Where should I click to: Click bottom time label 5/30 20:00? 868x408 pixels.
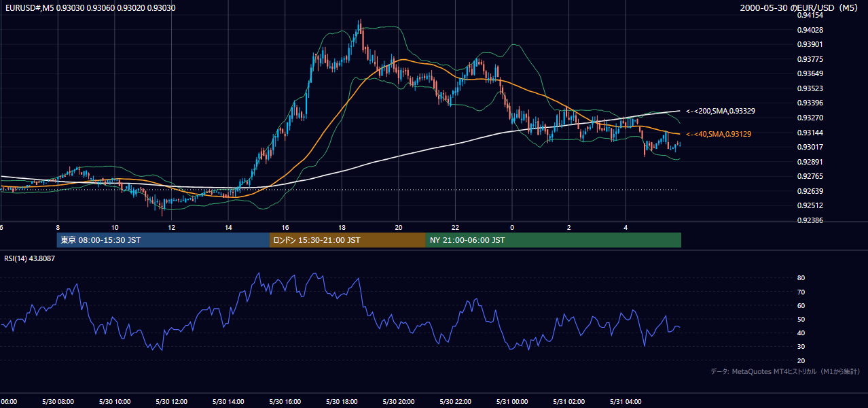[398, 401]
